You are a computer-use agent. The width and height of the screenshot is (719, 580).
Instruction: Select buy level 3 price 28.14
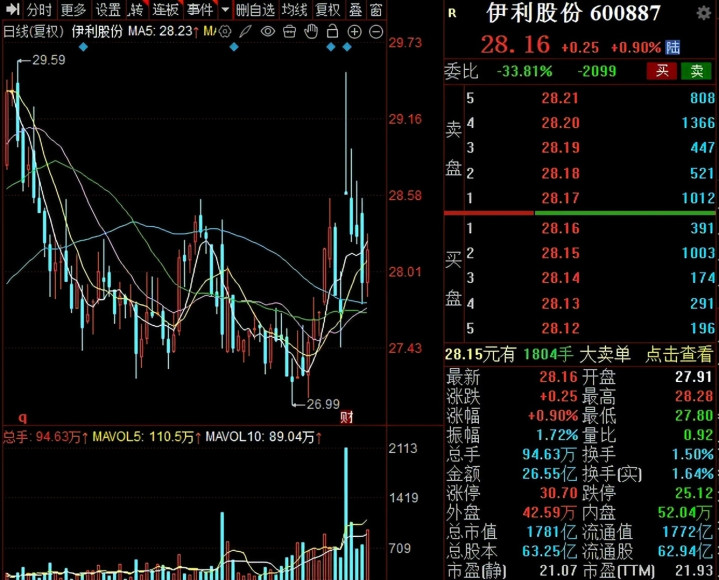pos(560,277)
